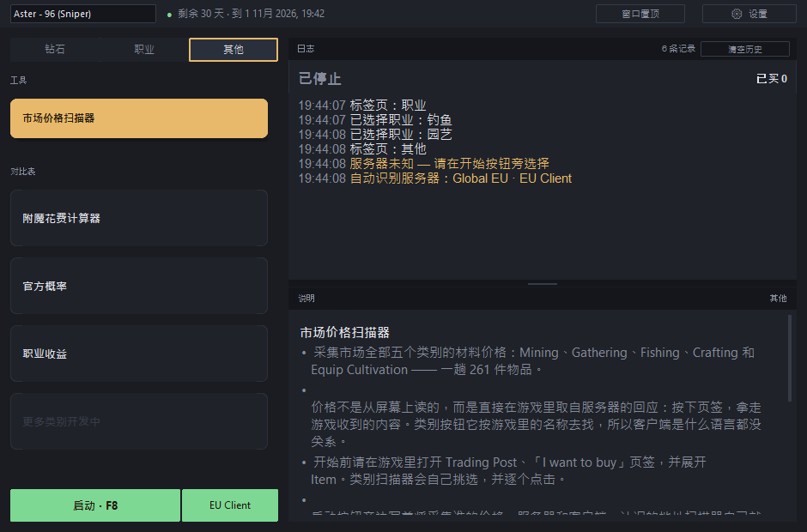
Task: Click log line 已选择职业:园艺
Action: tap(374, 134)
